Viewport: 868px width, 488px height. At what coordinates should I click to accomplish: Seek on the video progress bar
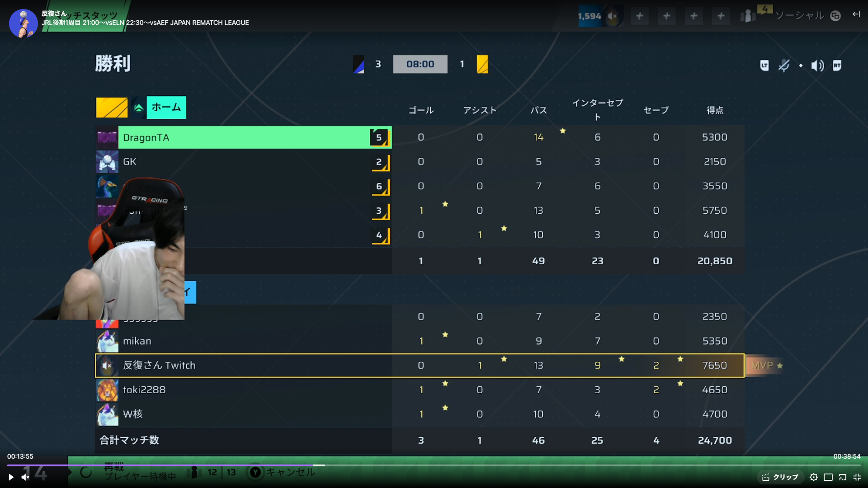pos(434,465)
